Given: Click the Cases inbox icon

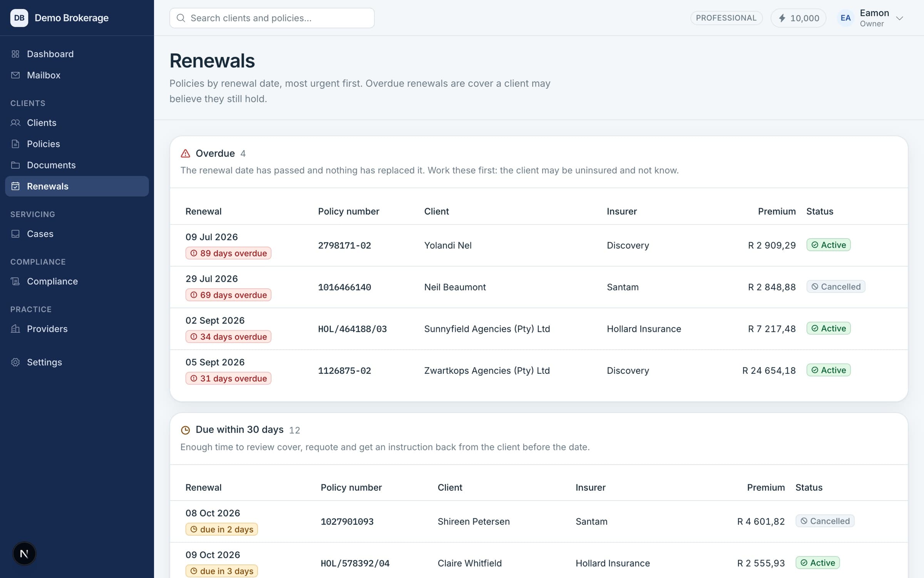Looking at the screenshot, I should [15, 234].
